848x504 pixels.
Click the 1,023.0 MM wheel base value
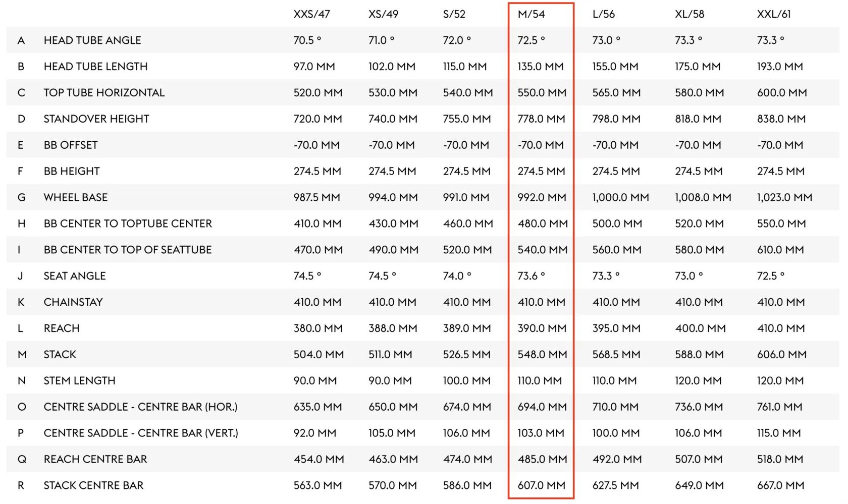(x=784, y=197)
